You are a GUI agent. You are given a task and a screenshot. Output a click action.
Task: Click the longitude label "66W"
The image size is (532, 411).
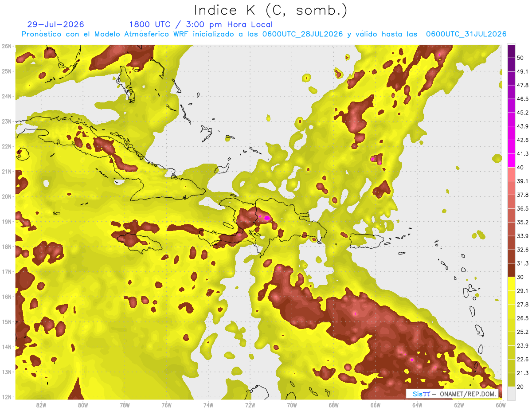[375, 405]
